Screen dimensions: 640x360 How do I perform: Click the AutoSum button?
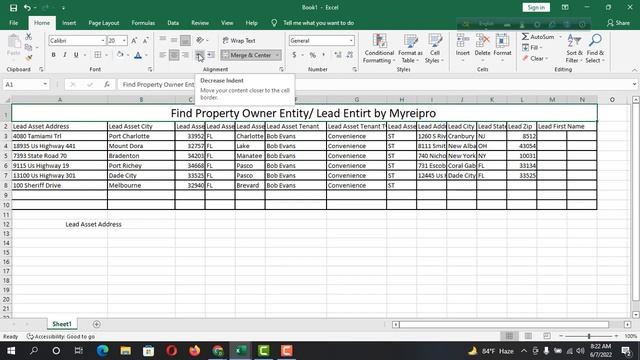[x=538, y=37]
